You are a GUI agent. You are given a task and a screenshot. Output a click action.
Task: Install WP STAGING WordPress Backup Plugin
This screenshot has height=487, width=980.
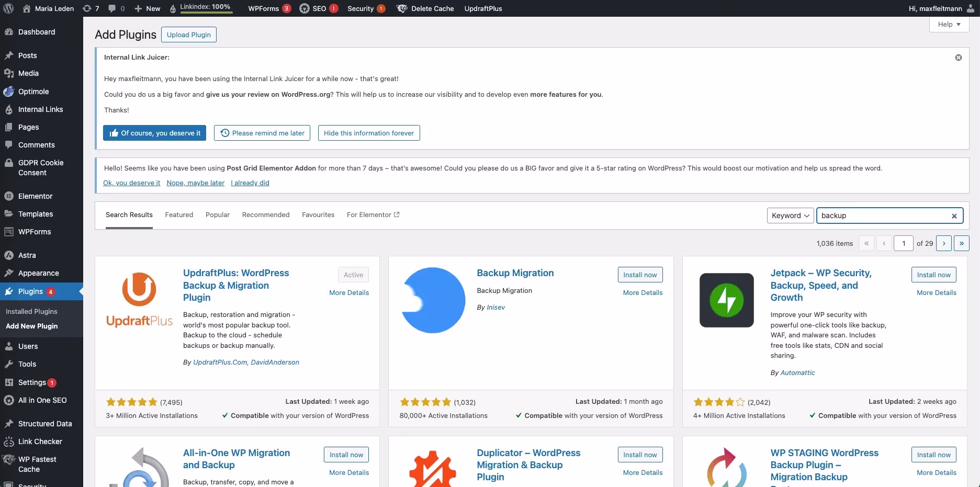pos(934,455)
